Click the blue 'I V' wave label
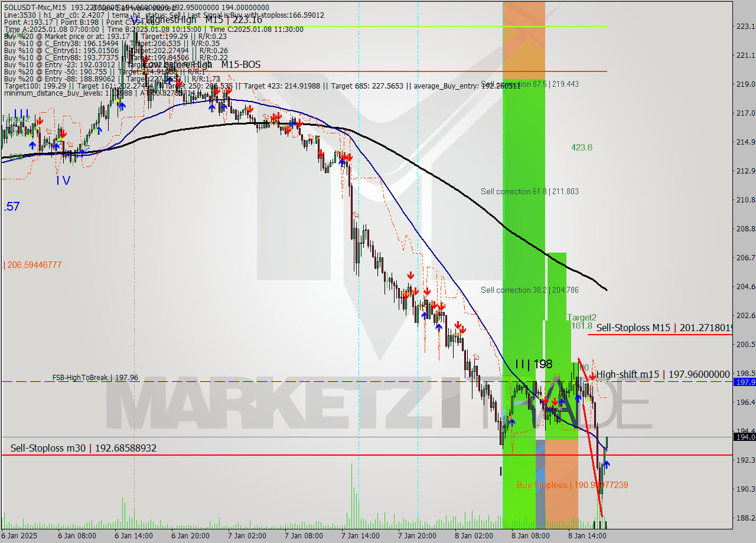756x543 pixels. tap(63, 181)
